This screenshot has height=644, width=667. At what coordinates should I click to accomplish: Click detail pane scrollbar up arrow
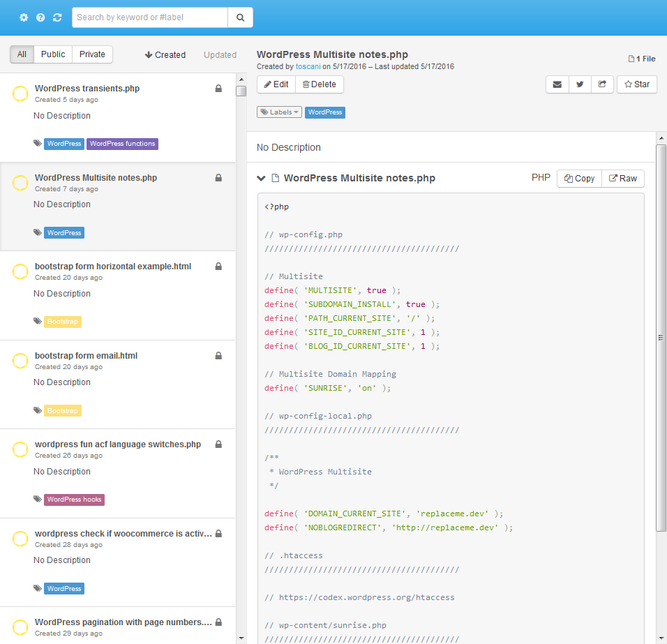point(661,138)
